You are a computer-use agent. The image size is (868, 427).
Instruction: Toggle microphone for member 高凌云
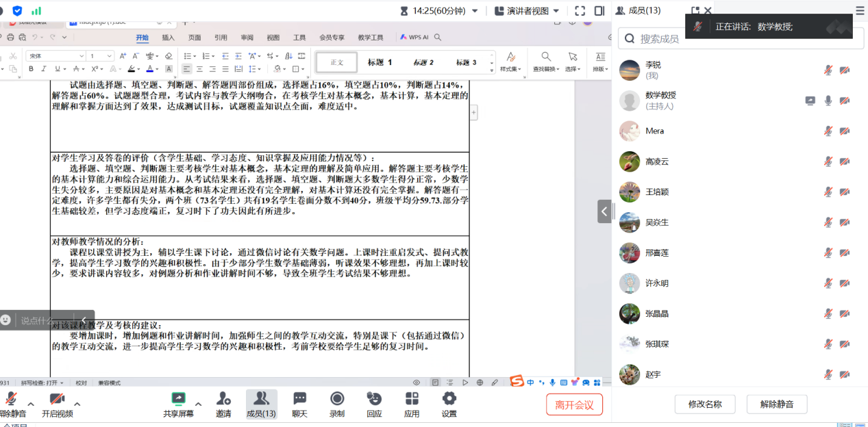[828, 161]
